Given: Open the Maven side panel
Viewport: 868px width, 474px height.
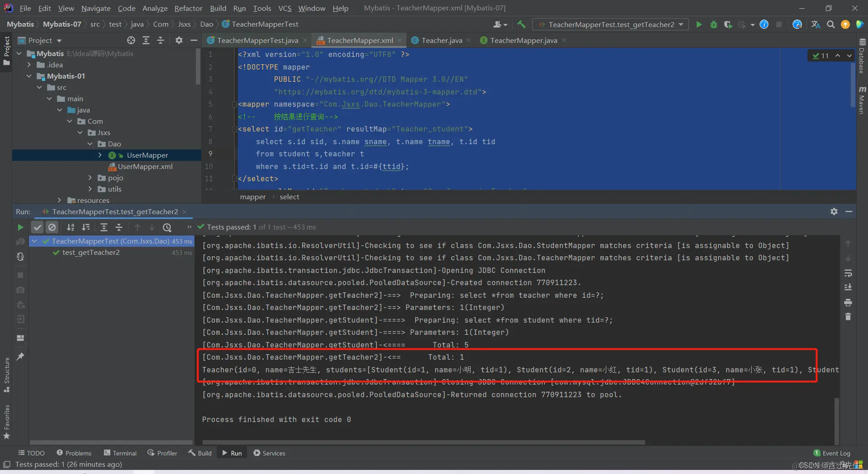Looking at the screenshot, I should coord(862,100).
